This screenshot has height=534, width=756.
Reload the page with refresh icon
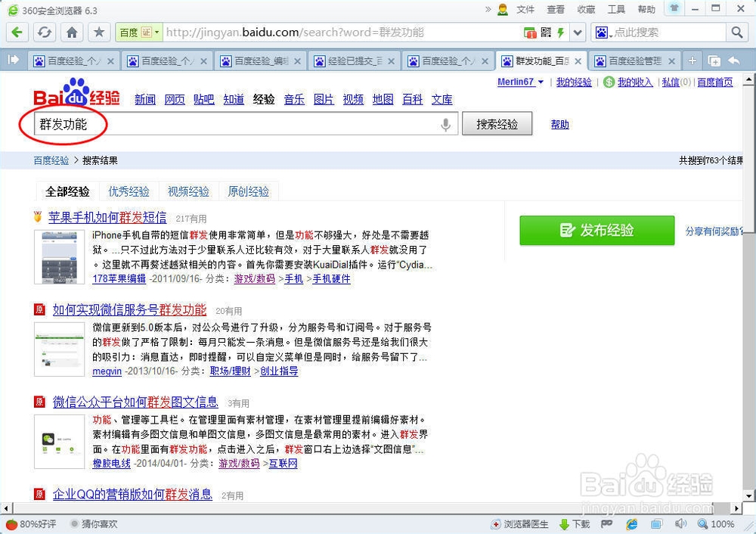click(x=45, y=33)
